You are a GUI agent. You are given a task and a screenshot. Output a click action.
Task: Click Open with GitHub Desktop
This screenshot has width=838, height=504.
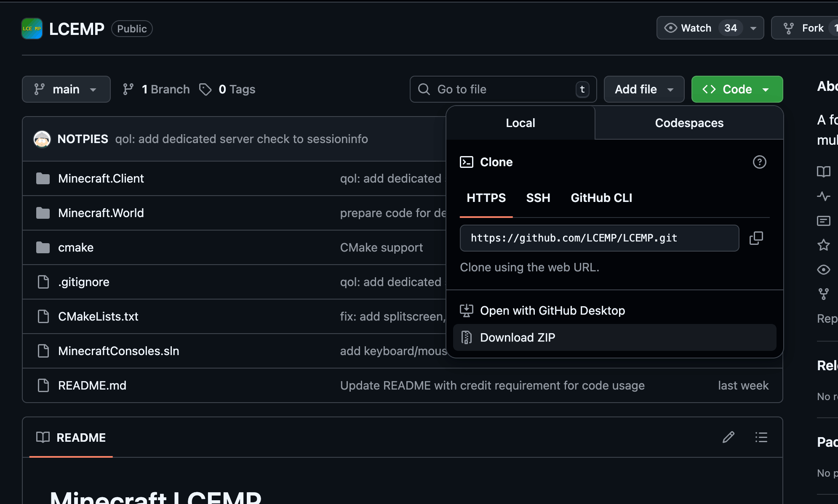point(552,310)
